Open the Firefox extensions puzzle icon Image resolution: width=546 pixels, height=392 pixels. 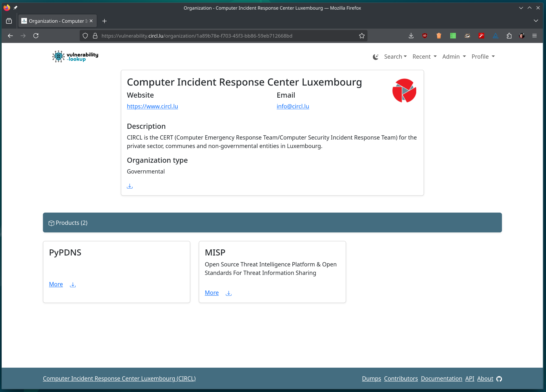click(509, 36)
